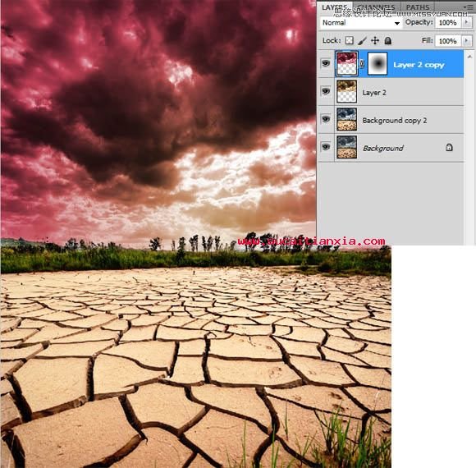Click the Layer 2 thumbnail
This screenshot has height=468, width=476.
tap(346, 91)
